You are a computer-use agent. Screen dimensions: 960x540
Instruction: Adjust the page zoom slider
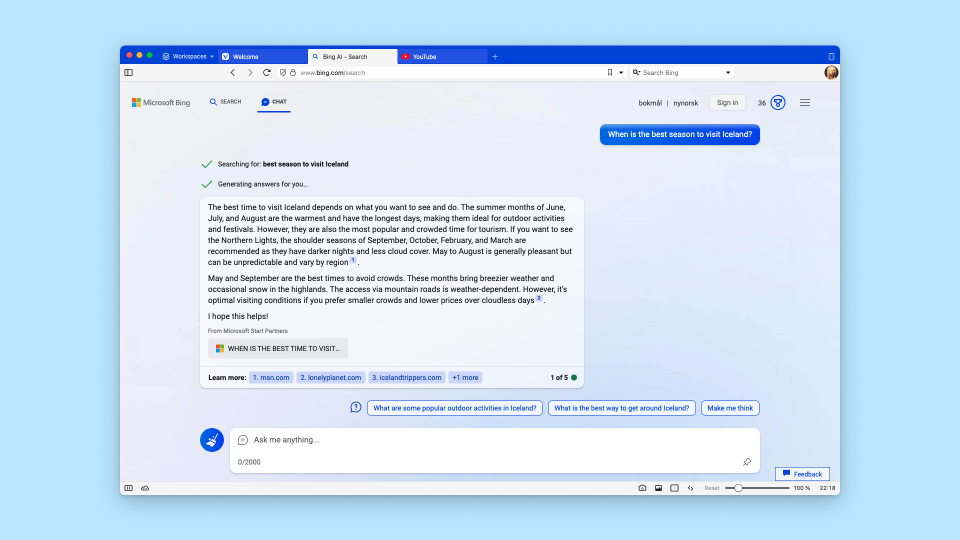pos(757,488)
